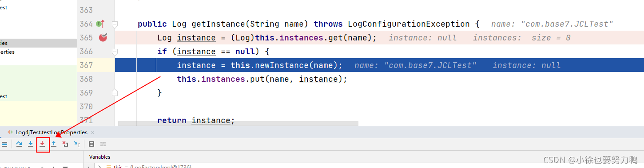Click the blue Step Into icon

(x=31, y=144)
